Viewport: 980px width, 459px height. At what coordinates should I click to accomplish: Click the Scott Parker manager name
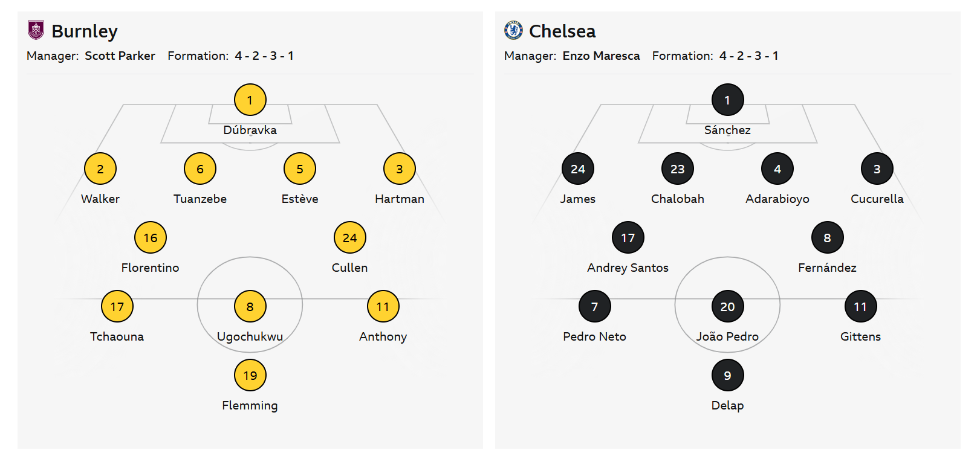click(x=120, y=56)
